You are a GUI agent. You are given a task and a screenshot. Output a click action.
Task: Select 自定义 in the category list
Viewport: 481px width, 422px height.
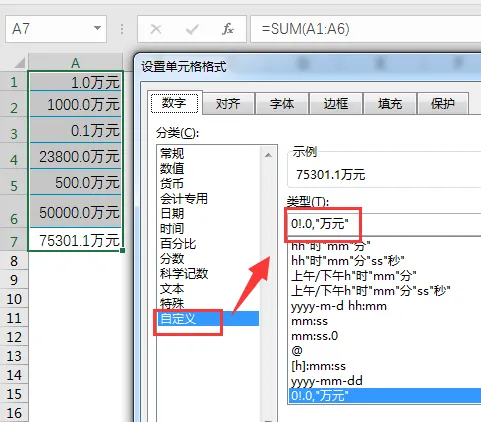(209, 319)
